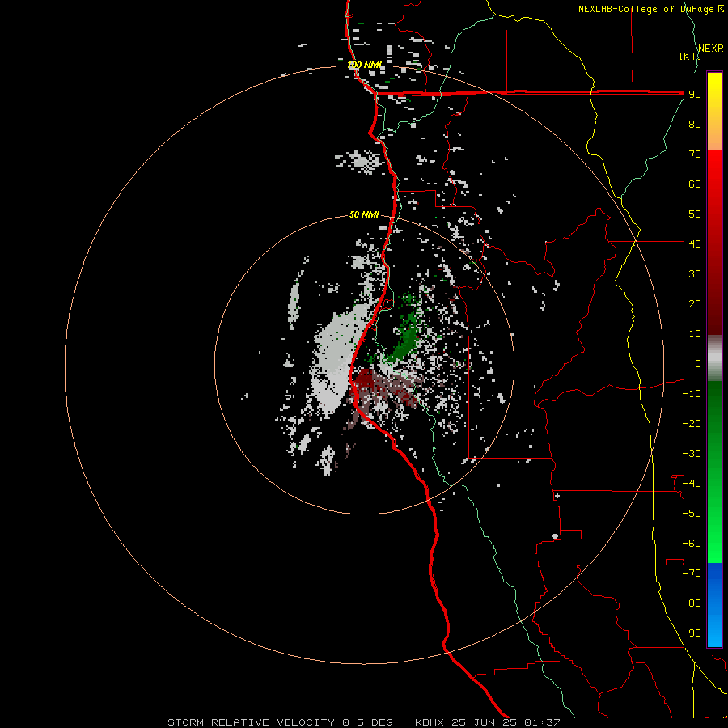Screen dimensions: 728x728
Task: Click the [KT] units label
Action: click(x=690, y=56)
